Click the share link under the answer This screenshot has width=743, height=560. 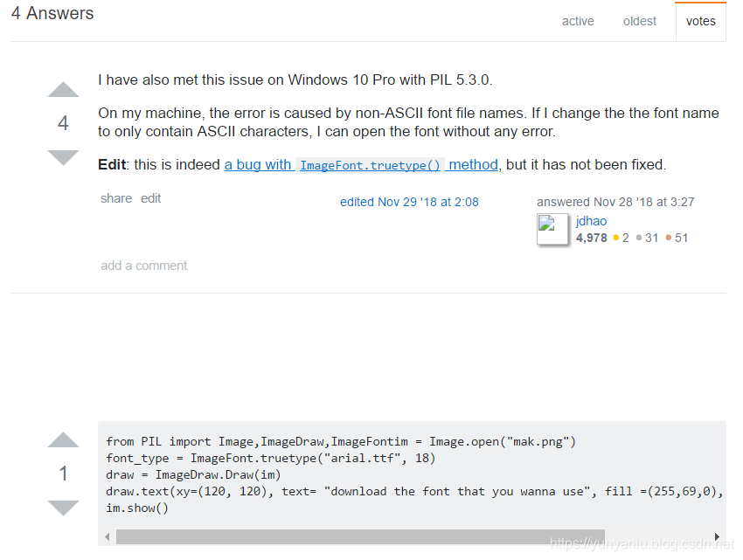tap(115, 198)
